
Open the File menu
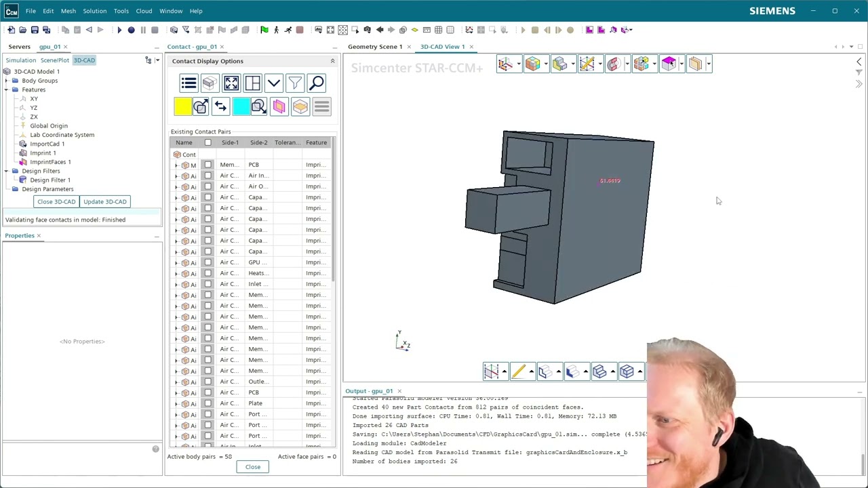31,11
